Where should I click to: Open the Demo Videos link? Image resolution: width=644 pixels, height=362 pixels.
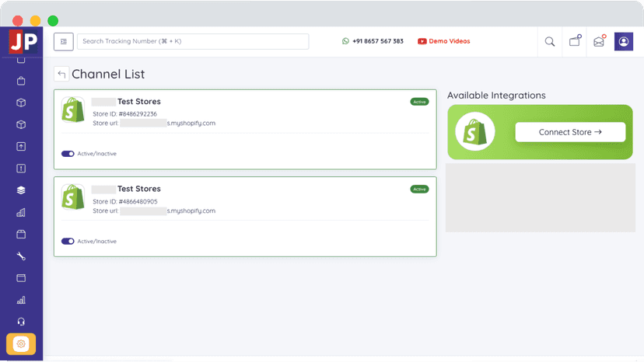tap(443, 41)
